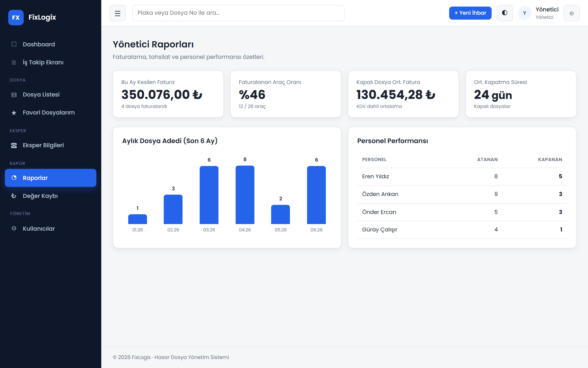This screenshot has height=368, width=588.
Task: Open the hamburger sidebar menu
Action: pyautogui.click(x=118, y=13)
